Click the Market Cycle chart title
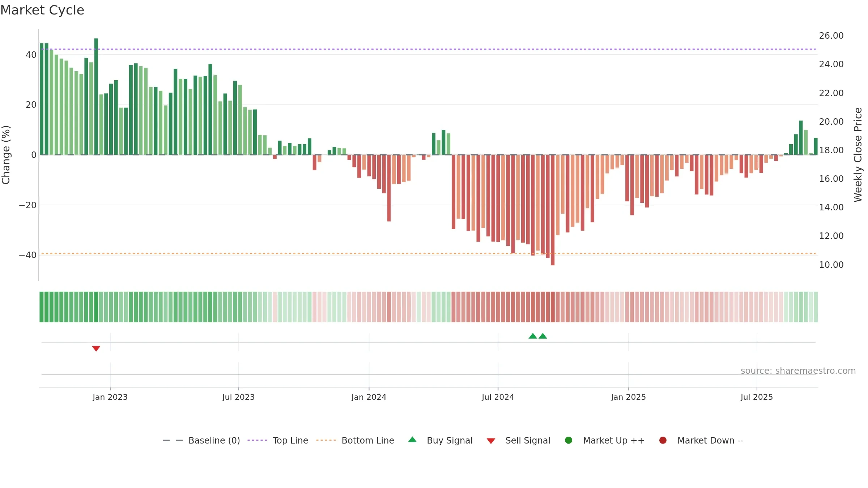Image resolution: width=868 pixels, height=488 pixels. click(x=42, y=10)
